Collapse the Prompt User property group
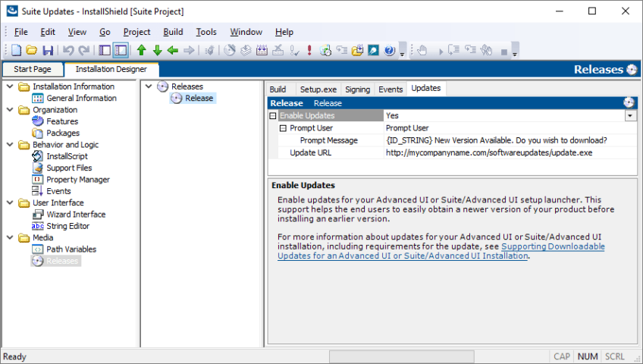This screenshot has height=364, width=643. (x=283, y=128)
